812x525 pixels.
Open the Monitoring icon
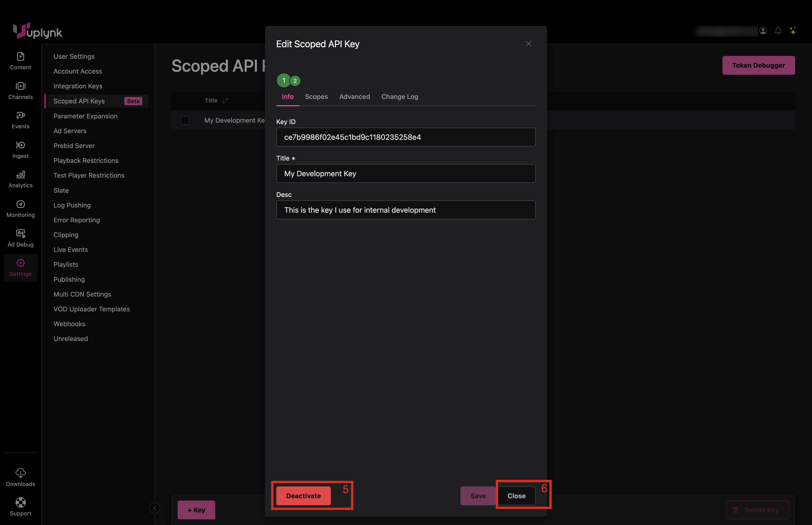click(x=20, y=209)
